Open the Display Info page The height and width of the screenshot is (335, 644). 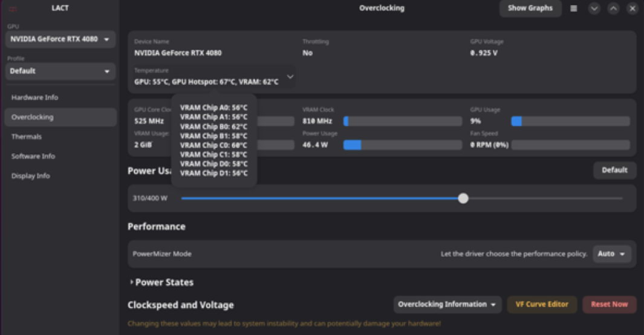[x=60, y=176]
